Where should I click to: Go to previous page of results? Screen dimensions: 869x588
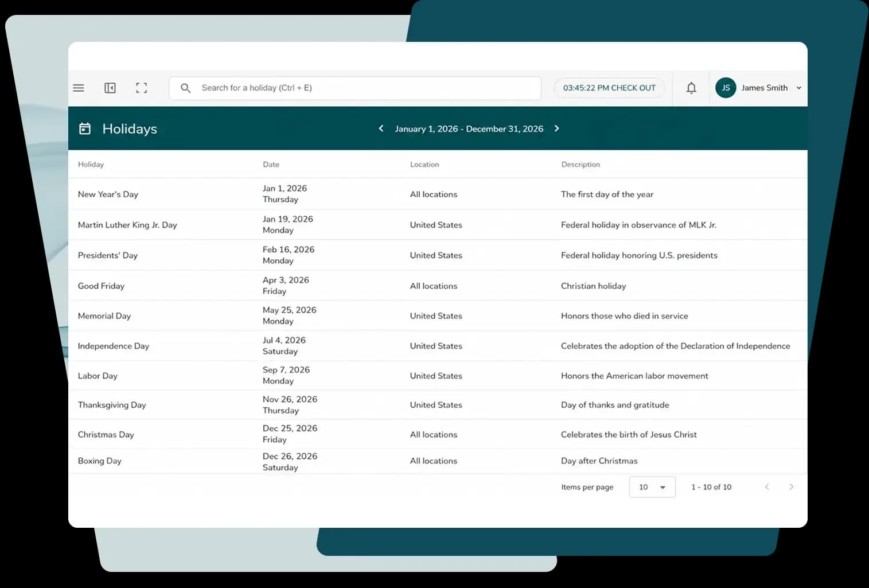click(x=767, y=487)
